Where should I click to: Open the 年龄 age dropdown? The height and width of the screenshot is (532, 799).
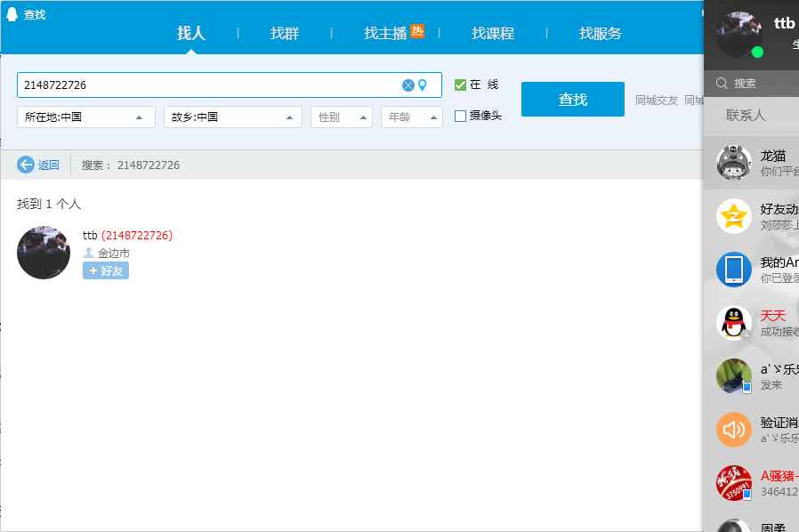tap(412, 117)
